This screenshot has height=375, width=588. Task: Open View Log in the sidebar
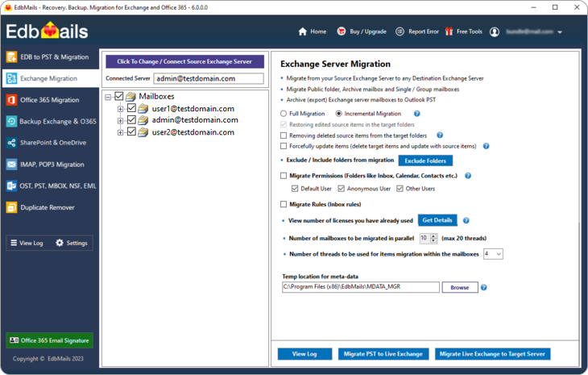click(27, 243)
